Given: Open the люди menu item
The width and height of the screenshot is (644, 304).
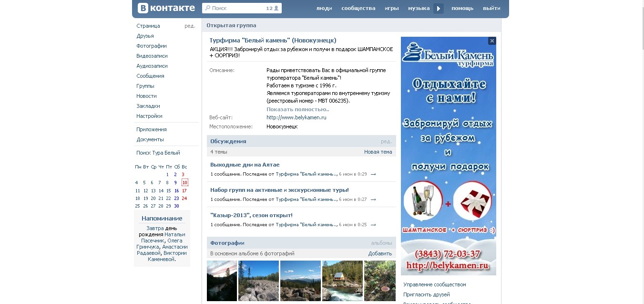Looking at the screenshot, I should (x=324, y=8).
